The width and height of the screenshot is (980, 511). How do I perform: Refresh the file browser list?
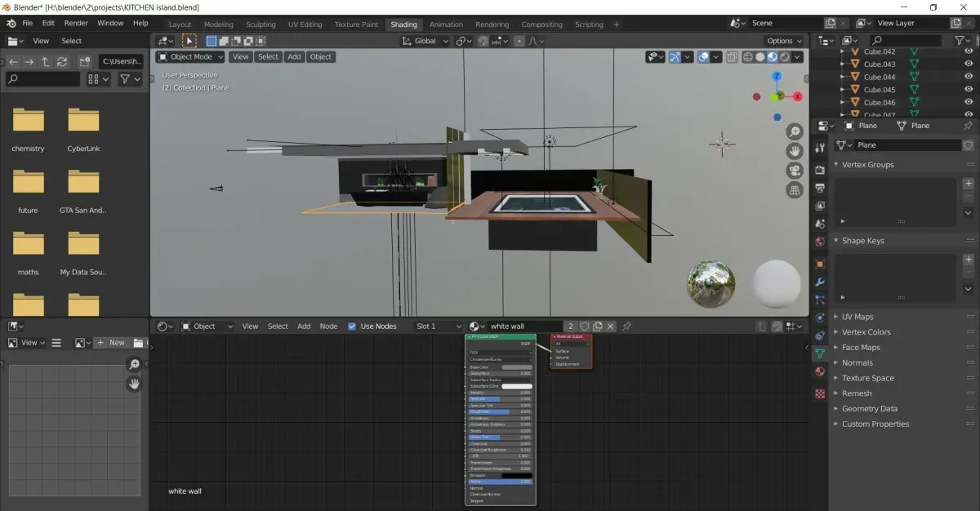coord(61,61)
